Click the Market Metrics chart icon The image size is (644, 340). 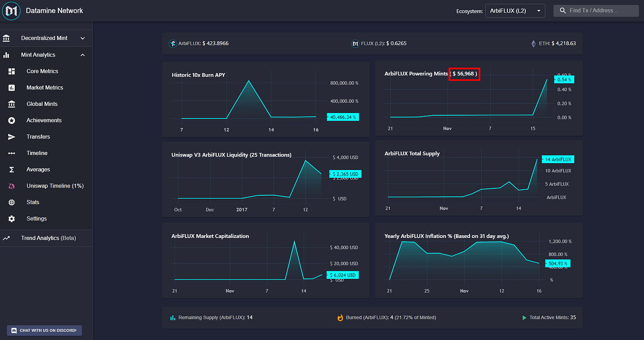11,88
